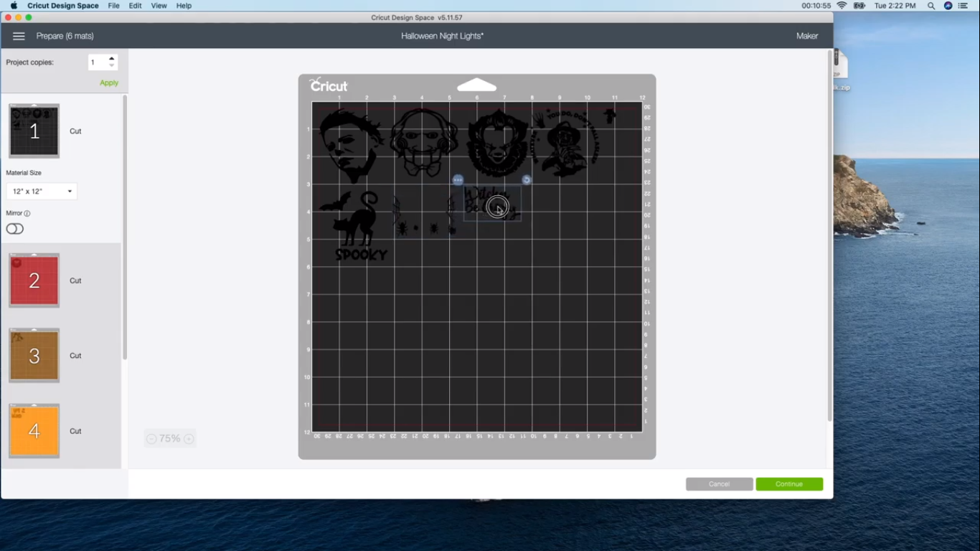Click the zoom out minus icon
The height and width of the screenshot is (551, 980).
[151, 439]
